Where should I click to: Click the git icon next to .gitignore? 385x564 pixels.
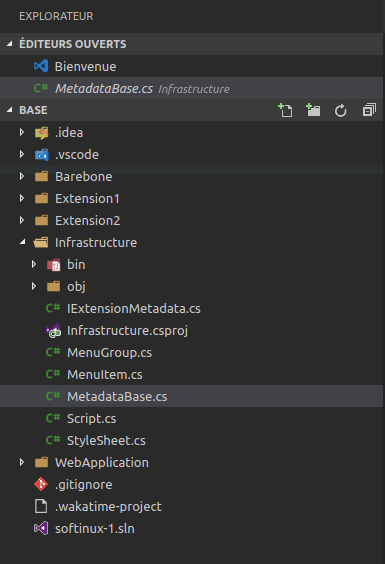click(41, 484)
